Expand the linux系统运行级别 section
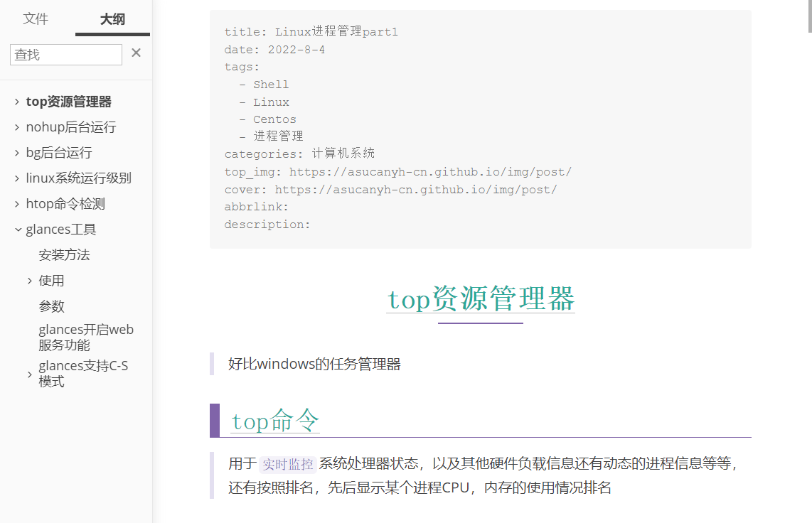 point(16,178)
